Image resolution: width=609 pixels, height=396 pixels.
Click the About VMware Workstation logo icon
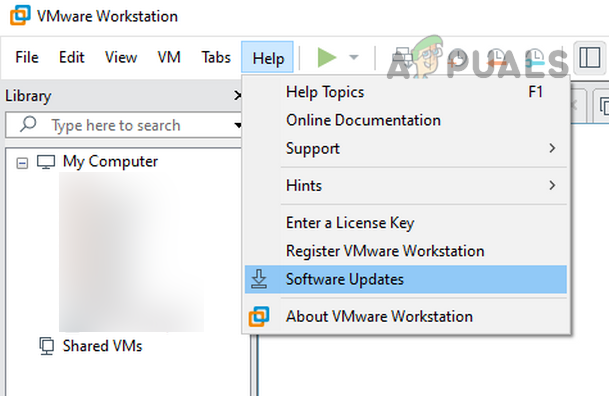259,316
